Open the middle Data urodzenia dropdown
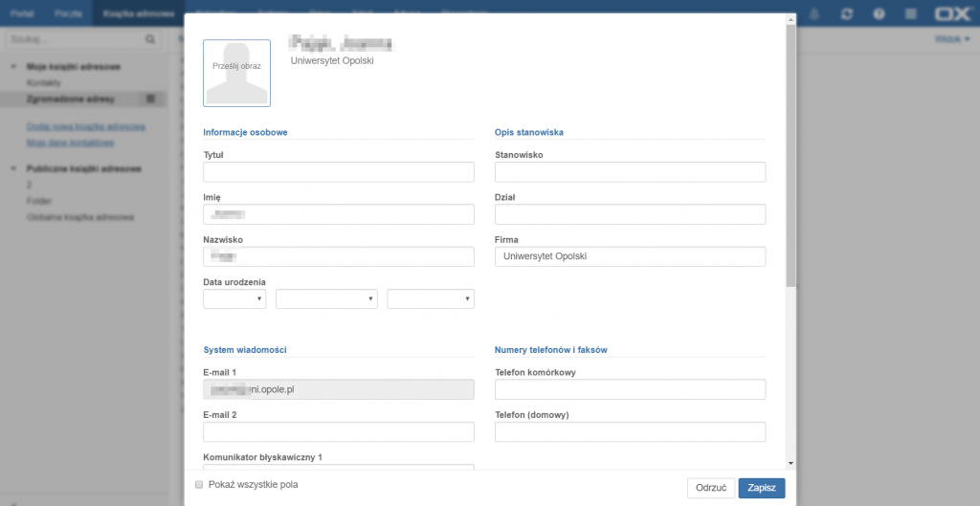The height and width of the screenshot is (506, 980). 326,299
